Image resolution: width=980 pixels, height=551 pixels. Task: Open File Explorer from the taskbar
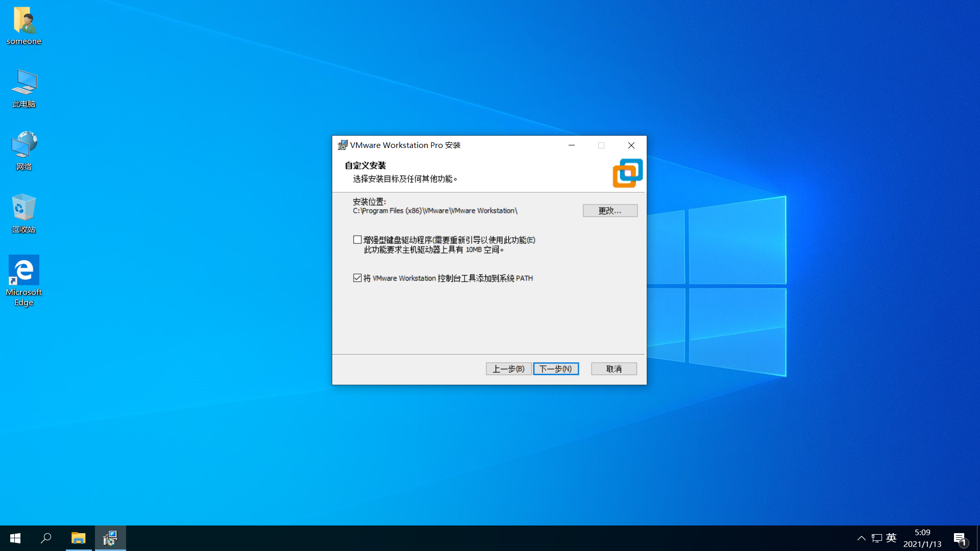79,538
